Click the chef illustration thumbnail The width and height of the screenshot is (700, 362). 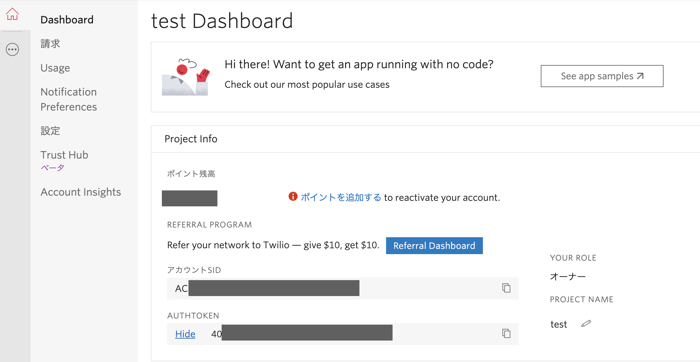(186, 77)
